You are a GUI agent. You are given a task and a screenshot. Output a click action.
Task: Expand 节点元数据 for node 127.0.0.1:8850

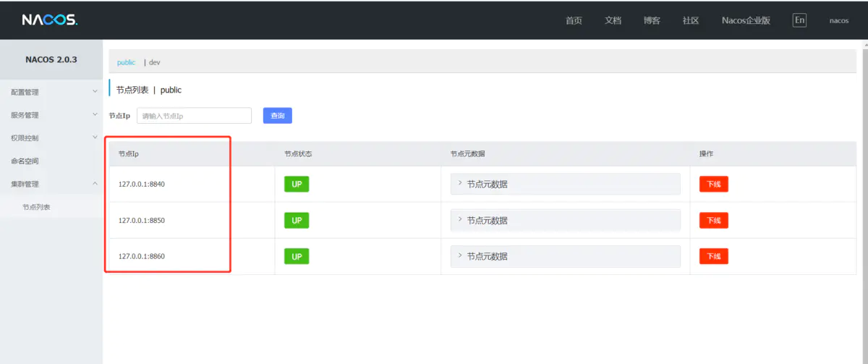coord(565,220)
